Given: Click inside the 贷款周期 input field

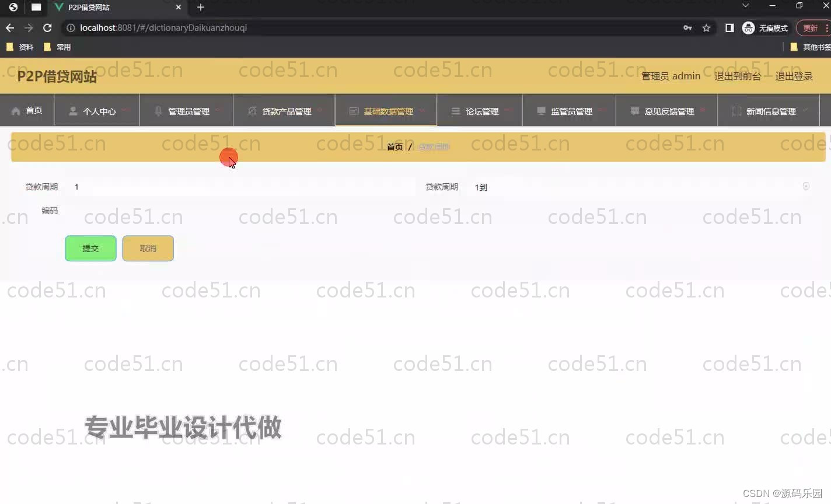Looking at the screenshot, I should point(233,187).
